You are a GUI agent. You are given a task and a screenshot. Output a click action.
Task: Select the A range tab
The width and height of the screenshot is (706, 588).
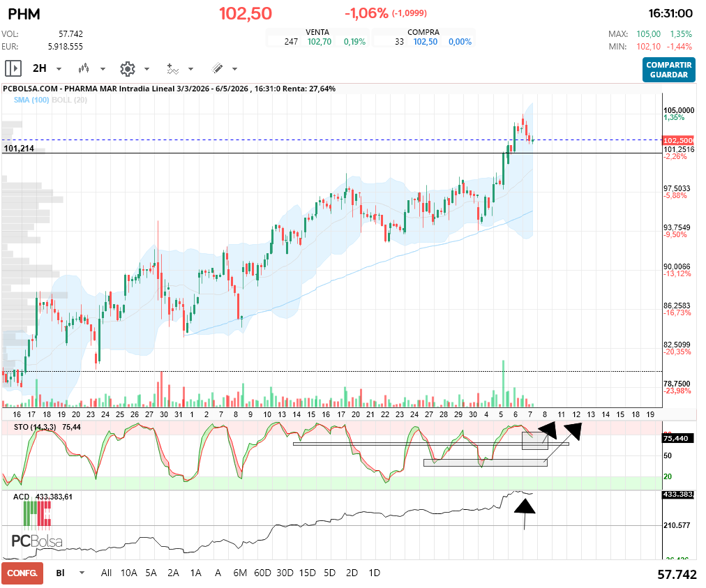click(x=218, y=573)
